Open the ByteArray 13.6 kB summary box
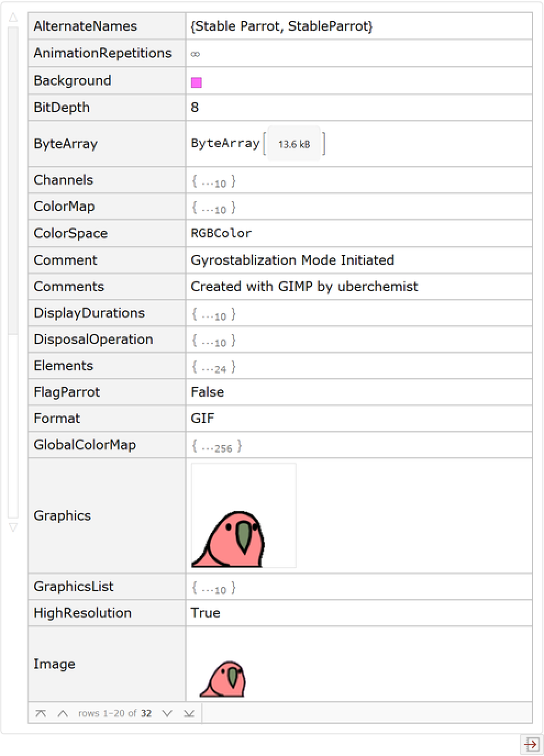This screenshot has height=756, width=544. (x=293, y=144)
